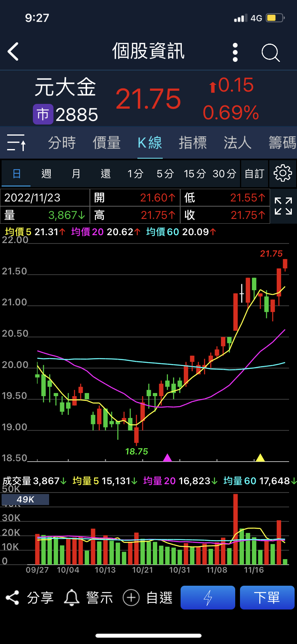Select the 1分 interval
Image resolution: width=297 pixels, height=644 pixels.
[x=135, y=174]
